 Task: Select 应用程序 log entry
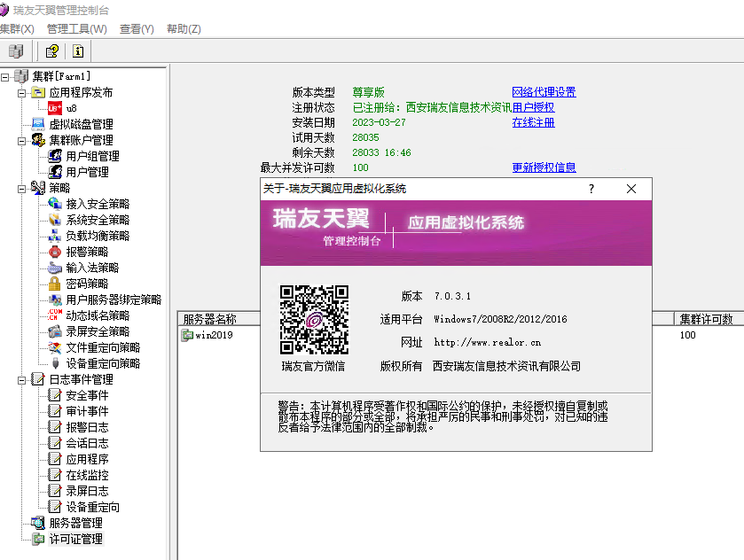87,460
